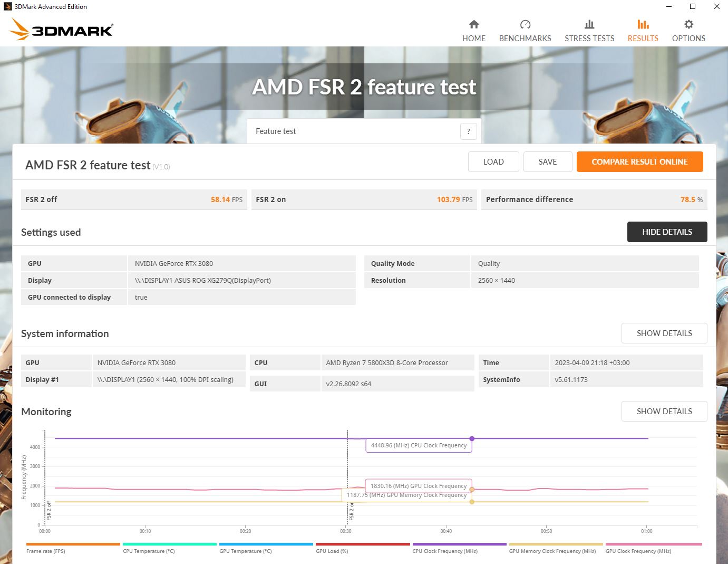This screenshot has height=564, width=728.
Task: Click the Resolution value 2560 × 1440
Action: [x=585, y=281]
